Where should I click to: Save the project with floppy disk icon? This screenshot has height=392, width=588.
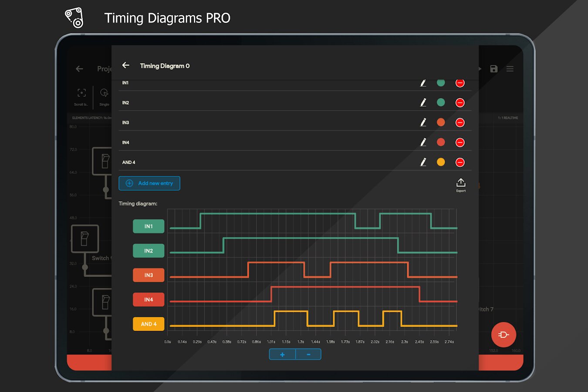493,69
